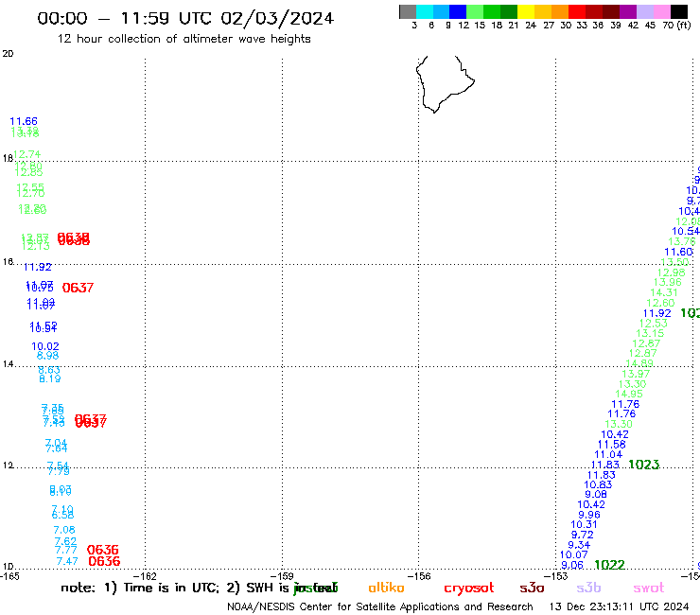Pick the pink swatch in the wave-height scale

tap(661, 11)
